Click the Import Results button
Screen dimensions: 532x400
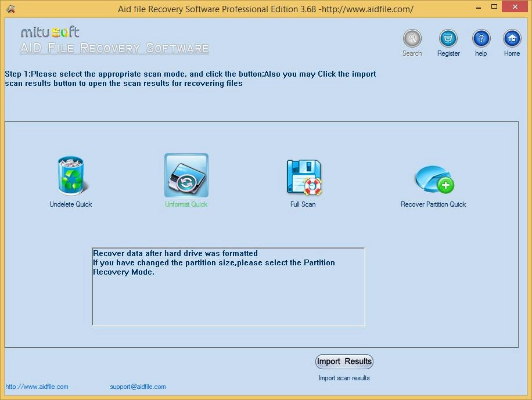point(344,361)
